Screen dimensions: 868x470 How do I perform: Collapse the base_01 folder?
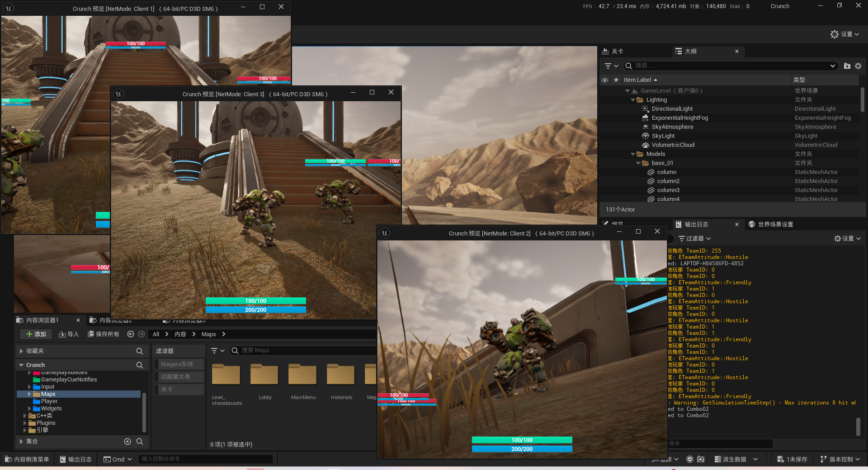click(x=638, y=163)
